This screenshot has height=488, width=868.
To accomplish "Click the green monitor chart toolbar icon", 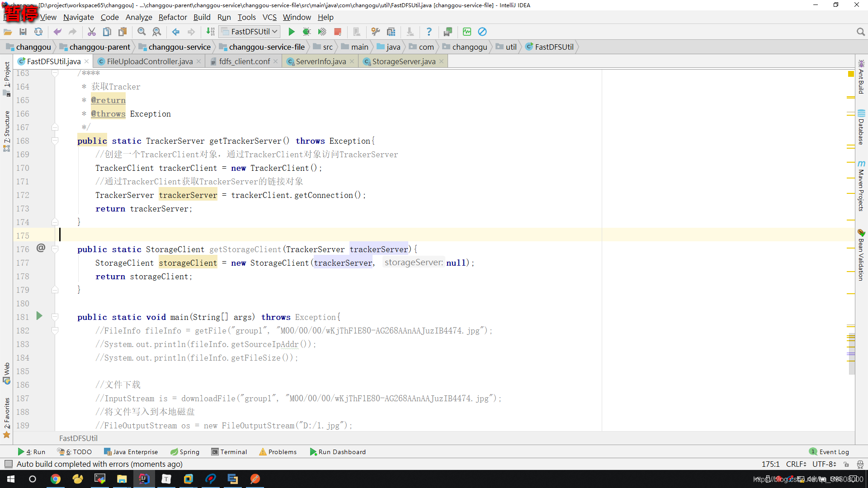I will (x=467, y=32).
